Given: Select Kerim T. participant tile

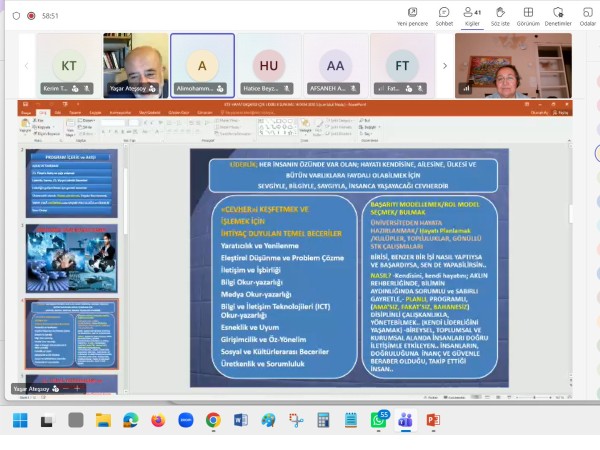Looking at the screenshot, I should pos(69,65).
